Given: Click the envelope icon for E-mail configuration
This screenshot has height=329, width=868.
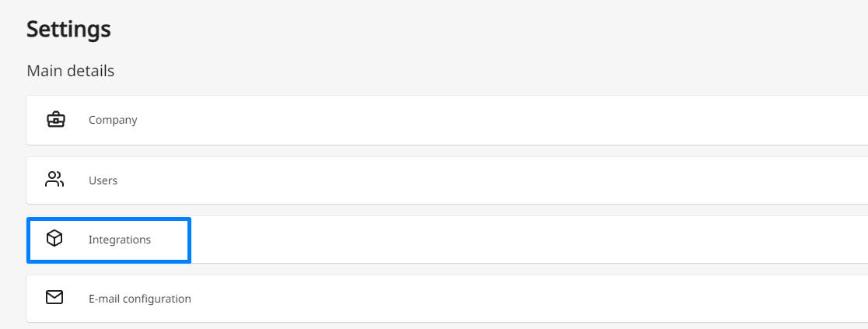Looking at the screenshot, I should 54,297.
